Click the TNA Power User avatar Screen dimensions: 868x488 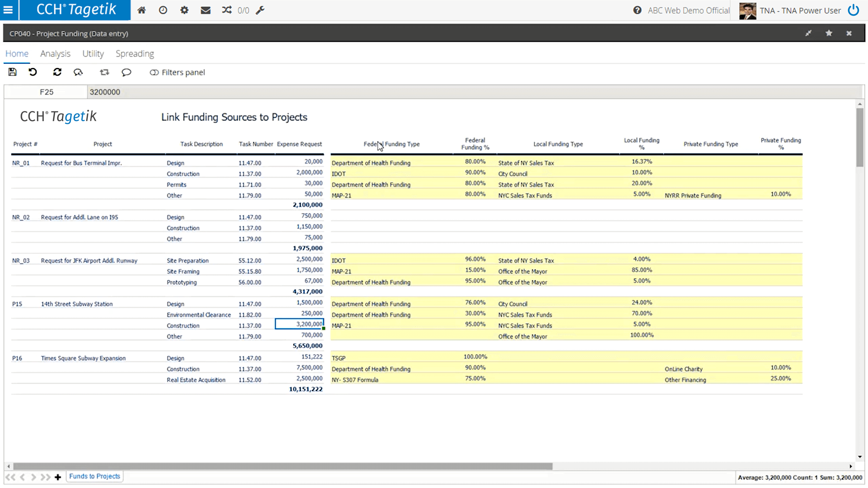tap(748, 11)
